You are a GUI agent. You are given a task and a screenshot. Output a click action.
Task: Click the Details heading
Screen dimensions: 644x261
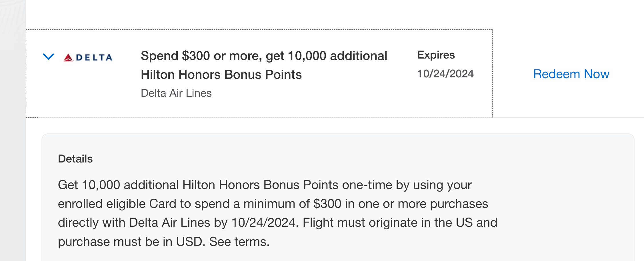[75, 159]
